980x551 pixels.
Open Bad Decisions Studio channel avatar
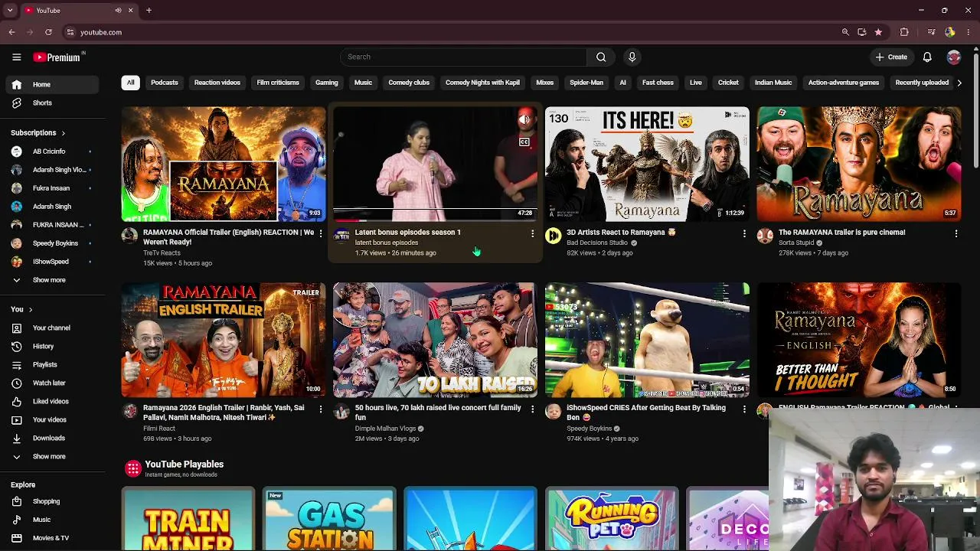click(553, 236)
